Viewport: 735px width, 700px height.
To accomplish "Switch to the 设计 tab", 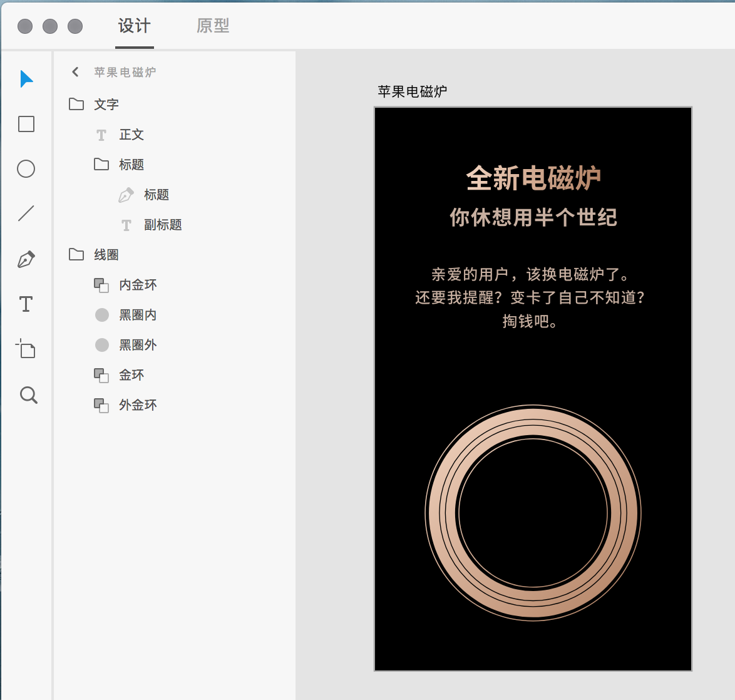I will tap(135, 26).
